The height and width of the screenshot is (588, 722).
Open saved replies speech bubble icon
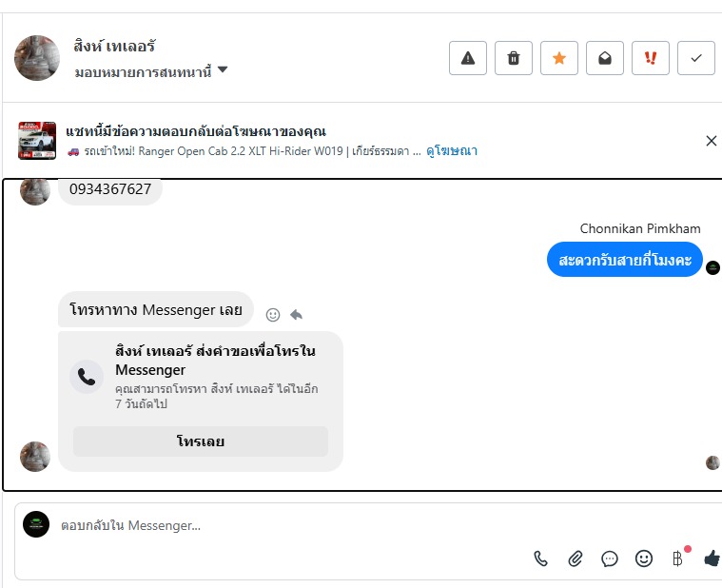(x=610, y=559)
